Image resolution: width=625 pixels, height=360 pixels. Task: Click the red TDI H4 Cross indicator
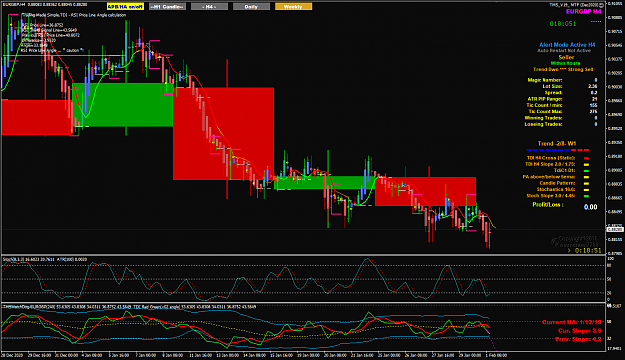(586, 158)
